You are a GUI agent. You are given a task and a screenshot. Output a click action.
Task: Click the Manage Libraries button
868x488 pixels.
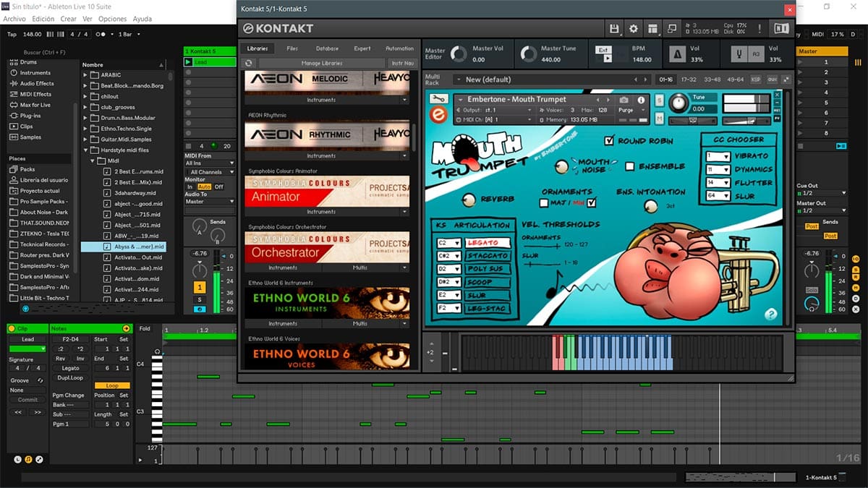(x=322, y=64)
